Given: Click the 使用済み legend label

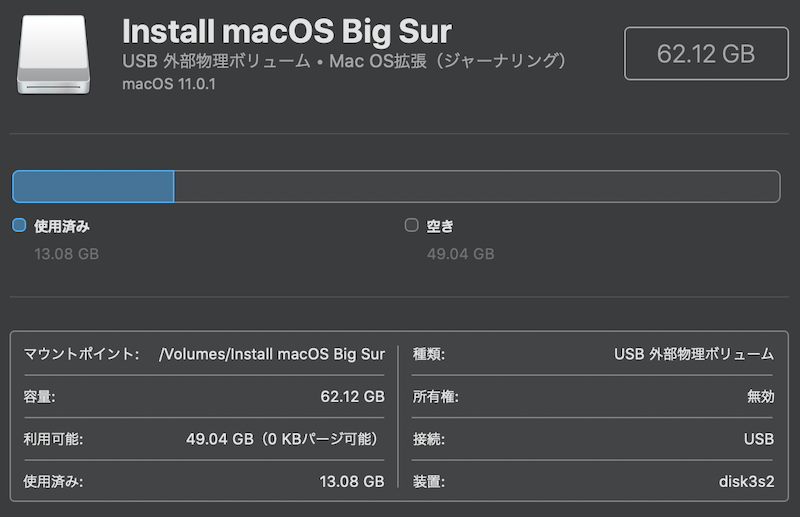Looking at the screenshot, I should pyautogui.click(x=62, y=226).
